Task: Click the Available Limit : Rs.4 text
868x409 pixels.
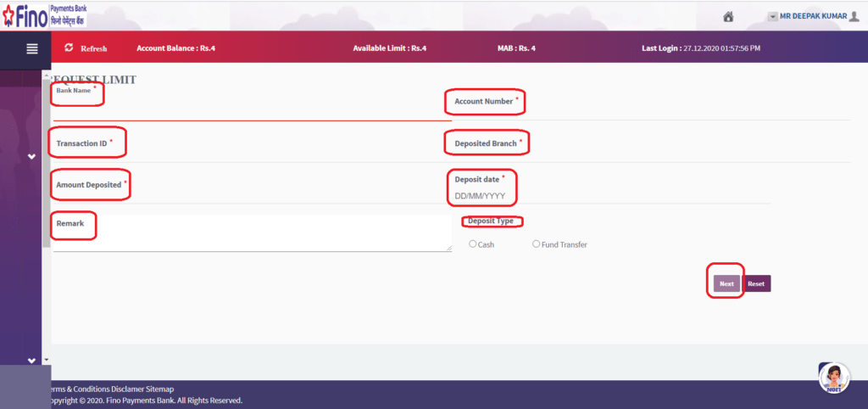Action: tap(390, 48)
